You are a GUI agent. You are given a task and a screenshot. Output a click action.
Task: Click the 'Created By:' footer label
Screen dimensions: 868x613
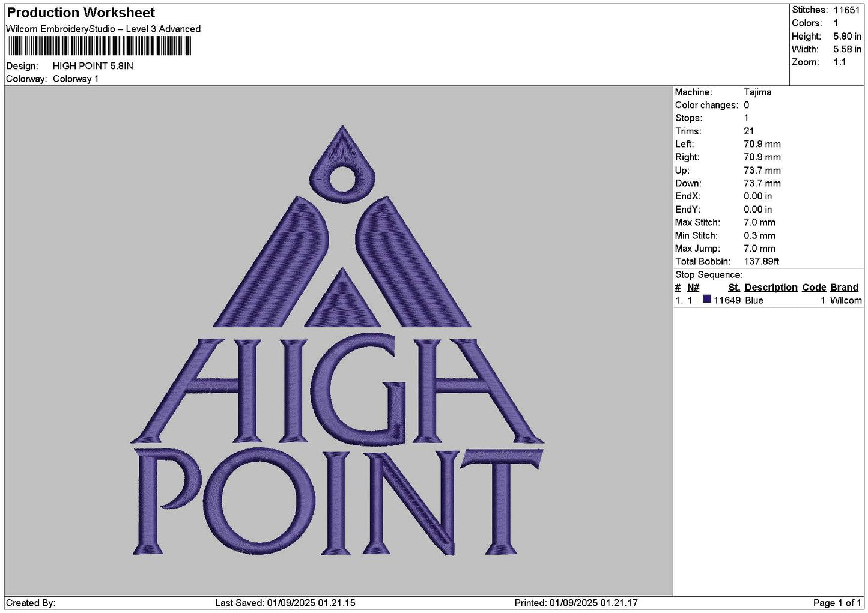[x=31, y=603]
